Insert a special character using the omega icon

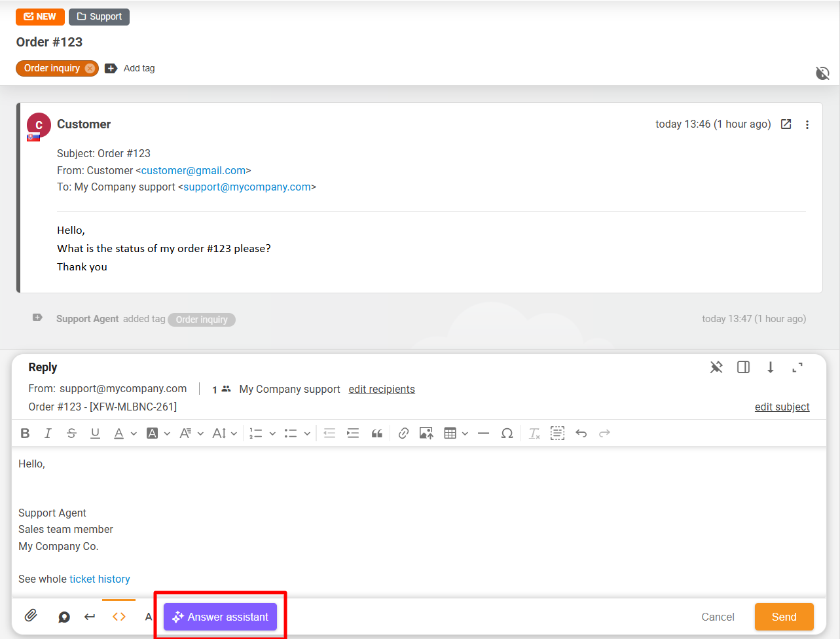pos(507,433)
